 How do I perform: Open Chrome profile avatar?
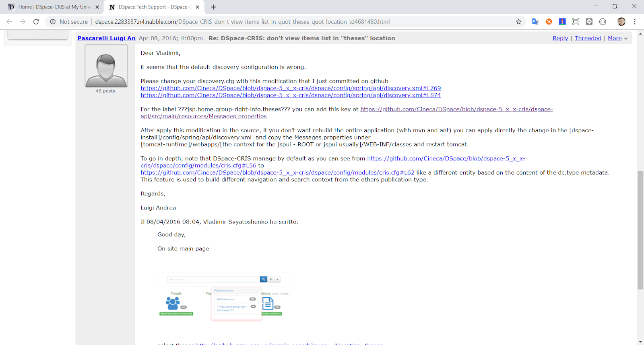pyautogui.click(x=621, y=22)
